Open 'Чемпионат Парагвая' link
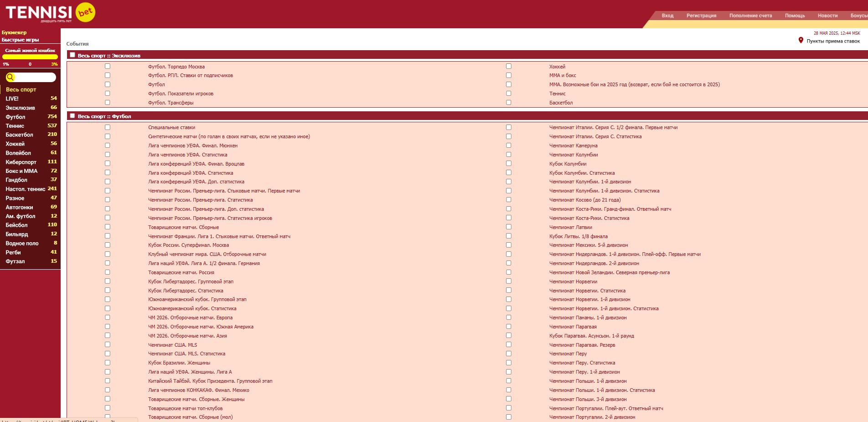This screenshot has height=422, width=868. (x=573, y=327)
